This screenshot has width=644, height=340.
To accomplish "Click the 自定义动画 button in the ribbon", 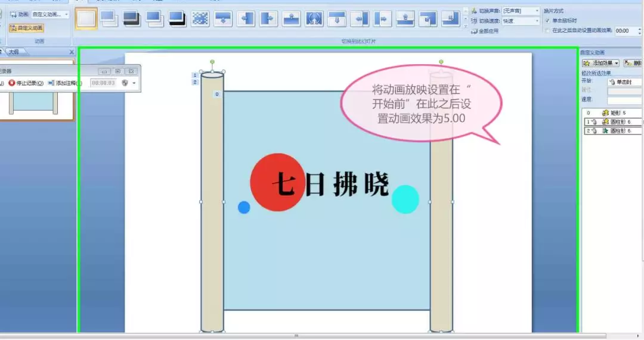I will pos(27,28).
